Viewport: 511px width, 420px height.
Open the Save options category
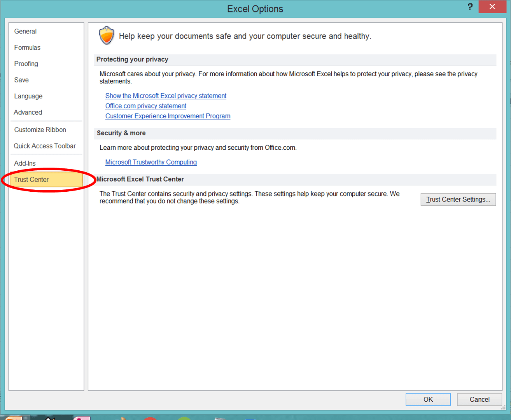[46, 80]
